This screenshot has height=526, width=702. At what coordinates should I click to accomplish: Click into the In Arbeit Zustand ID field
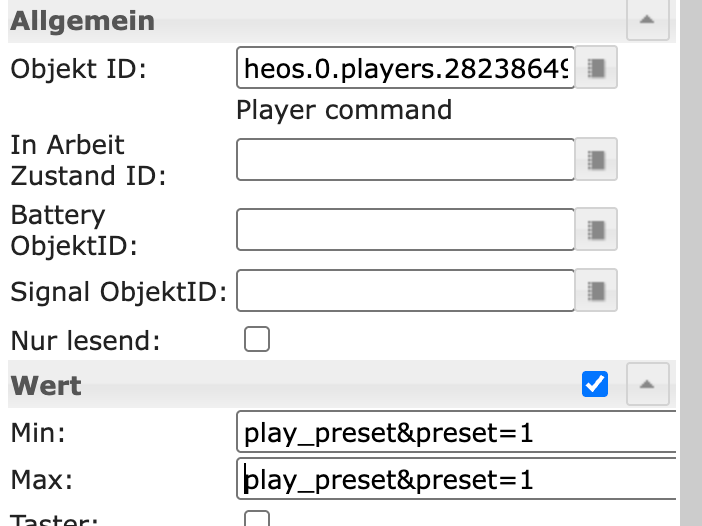tap(406, 160)
